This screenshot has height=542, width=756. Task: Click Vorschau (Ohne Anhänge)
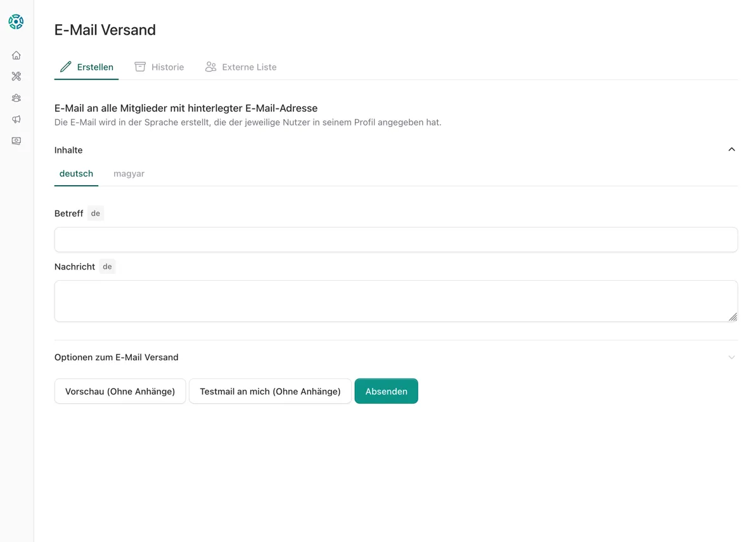pos(120,391)
